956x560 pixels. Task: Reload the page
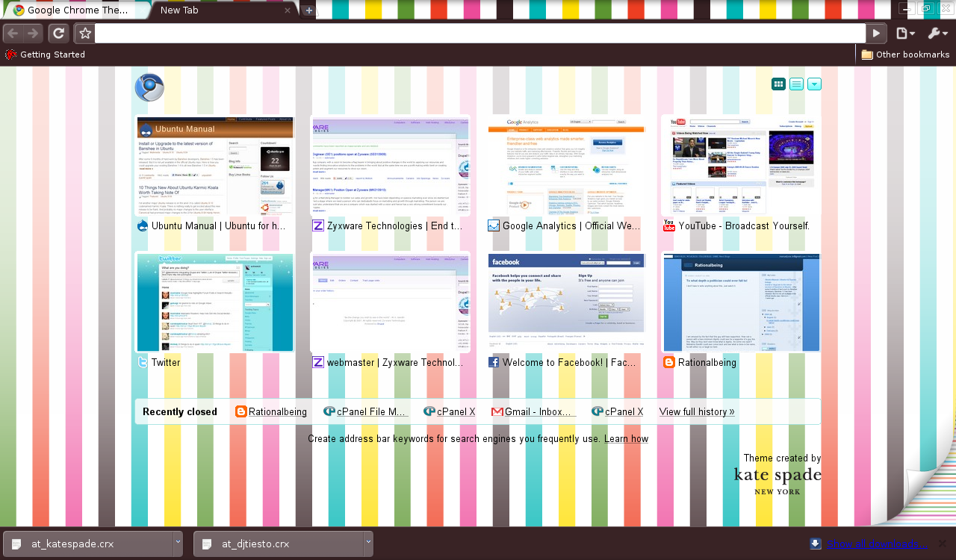pyautogui.click(x=58, y=33)
